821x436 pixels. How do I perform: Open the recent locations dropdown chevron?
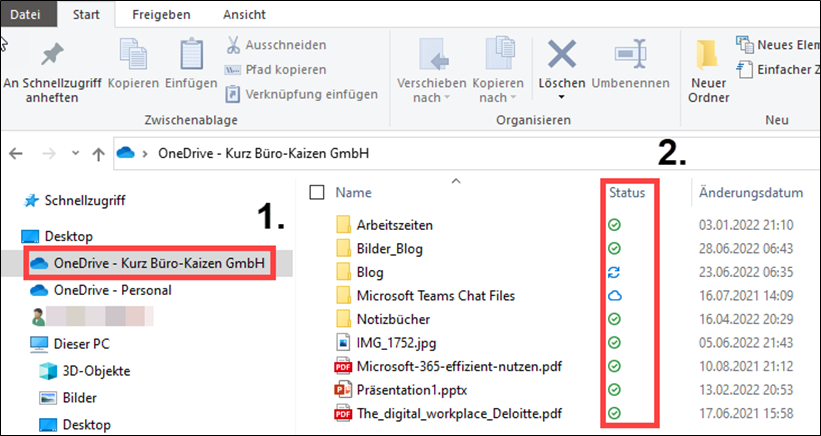tap(75, 153)
